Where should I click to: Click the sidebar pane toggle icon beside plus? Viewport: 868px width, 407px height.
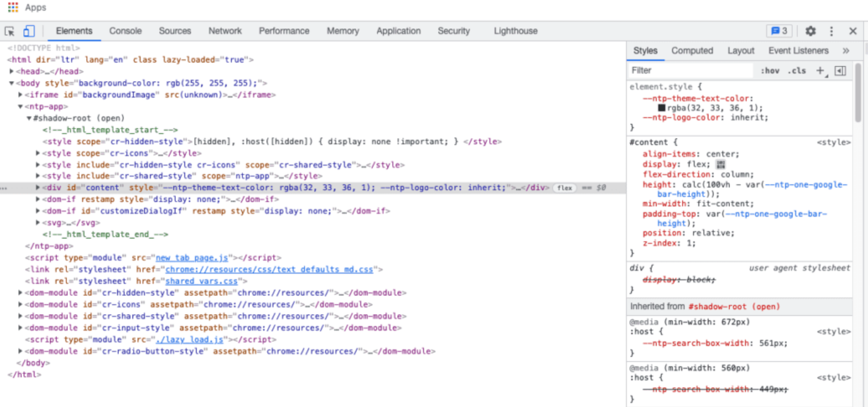840,70
